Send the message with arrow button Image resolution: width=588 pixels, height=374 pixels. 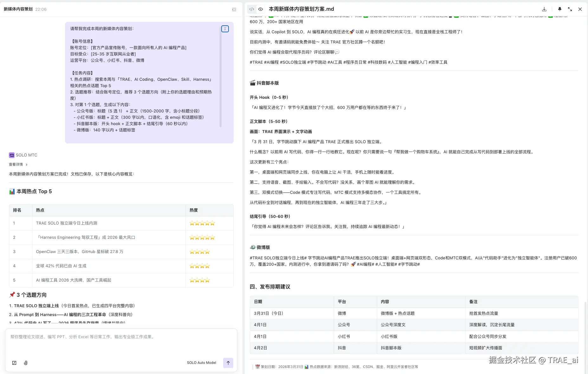[x=228, y=363]
